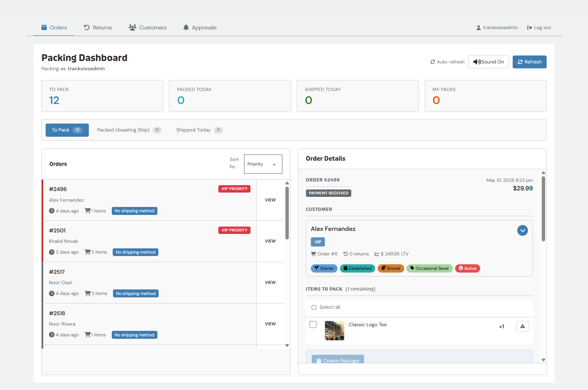Open the Returns tab
The image size is (588, 390).
pyautogui.click(x=98, y=28)
